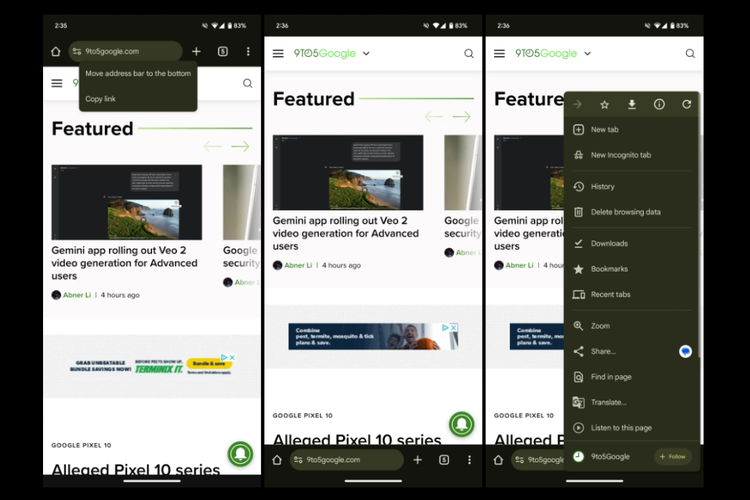Open the Gemini Veo 2 thumbnail, middle screenshot
Screen dimensions: 750x500
tap(348, 172)
